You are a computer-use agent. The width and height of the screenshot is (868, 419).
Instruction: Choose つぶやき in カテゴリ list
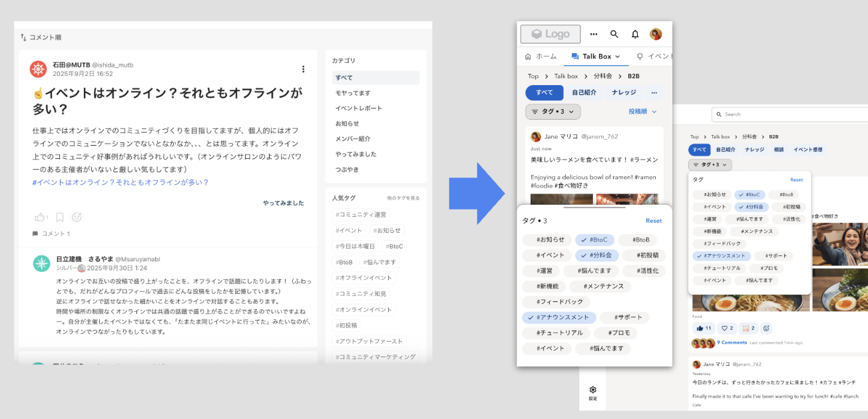coord(347,170)
